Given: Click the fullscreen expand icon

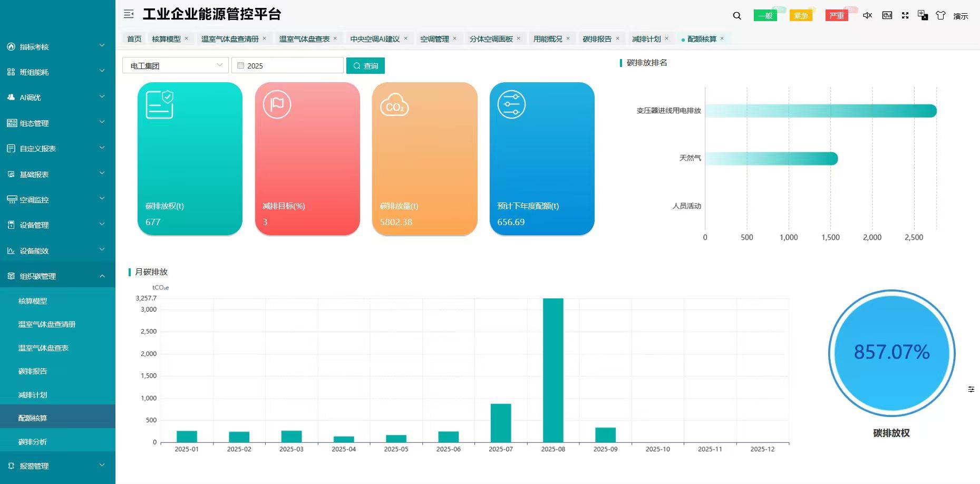Looking at the screenshot, I should [905, 15].
